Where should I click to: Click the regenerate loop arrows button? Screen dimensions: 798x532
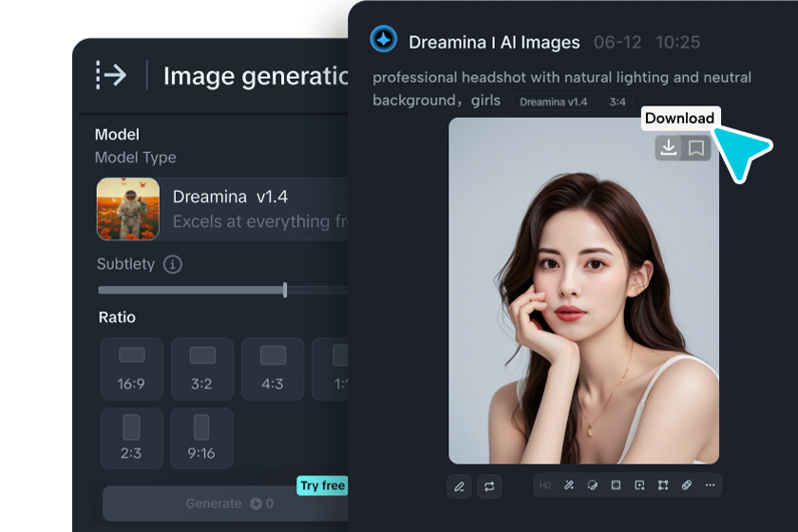click(x=489, y=486)
